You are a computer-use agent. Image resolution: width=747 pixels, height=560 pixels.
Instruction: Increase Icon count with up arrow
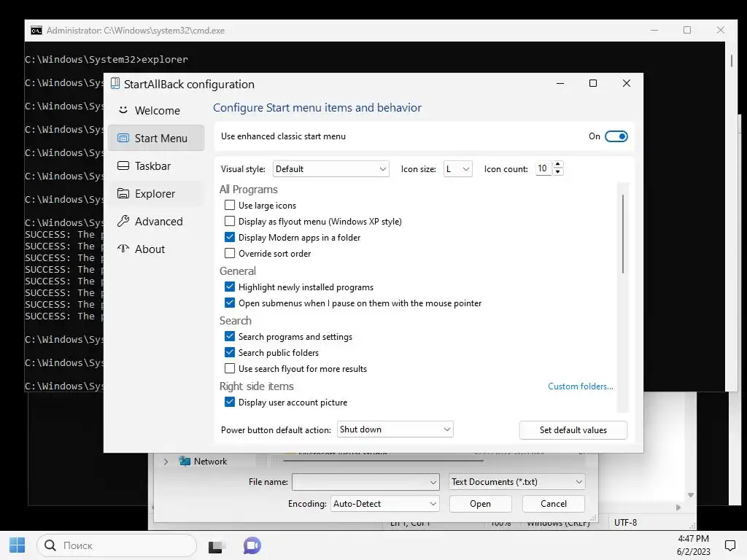click(558, 164)
